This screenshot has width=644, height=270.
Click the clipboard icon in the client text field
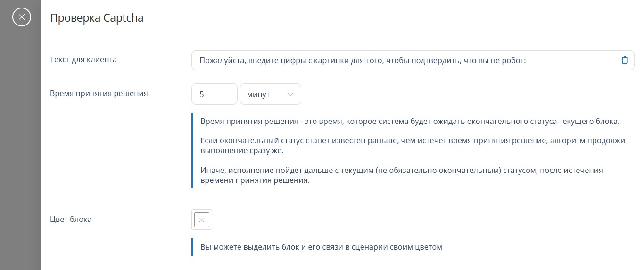click(625, 60)
